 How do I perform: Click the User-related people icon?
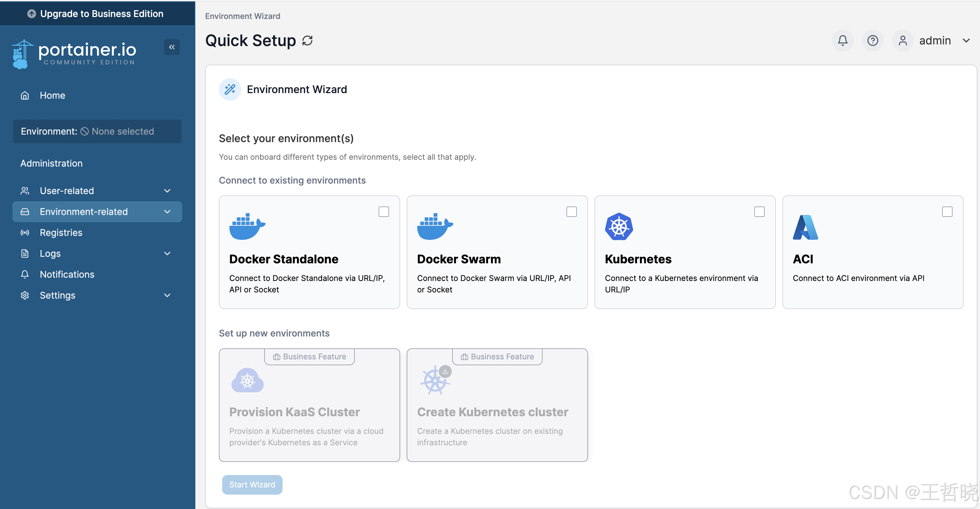25,190
